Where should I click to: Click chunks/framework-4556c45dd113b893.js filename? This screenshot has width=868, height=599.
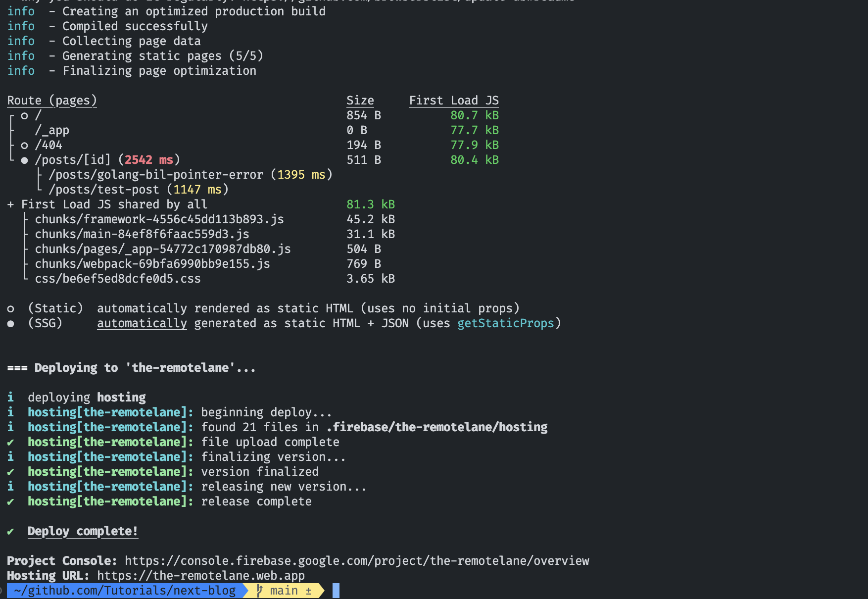pyautogui.click(x=159, y=219)
